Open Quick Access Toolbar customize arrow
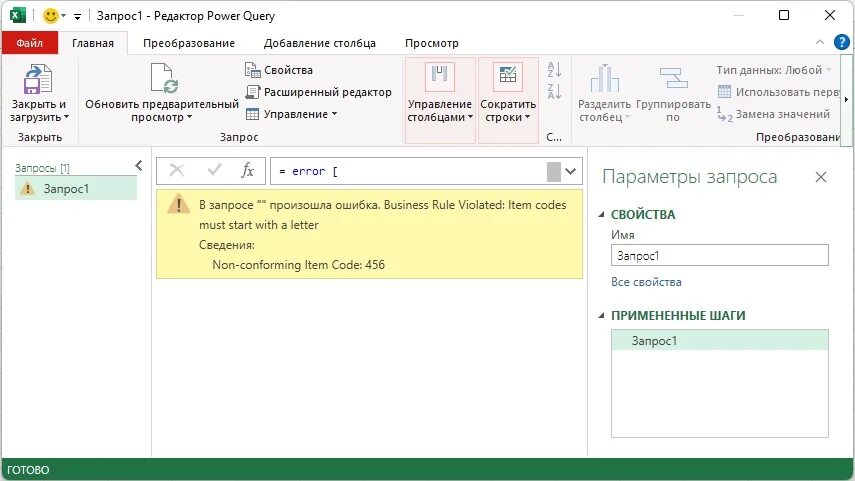Screen dimensions: 855x481 (x=77, y=17)
